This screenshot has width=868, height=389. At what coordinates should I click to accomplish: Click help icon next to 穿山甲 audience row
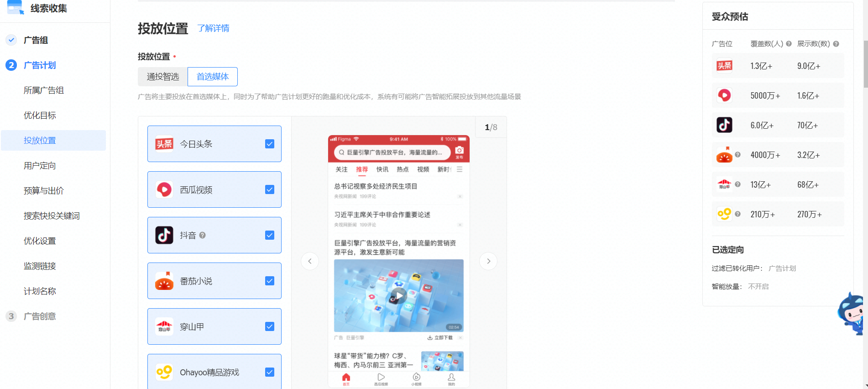[737, 184]
